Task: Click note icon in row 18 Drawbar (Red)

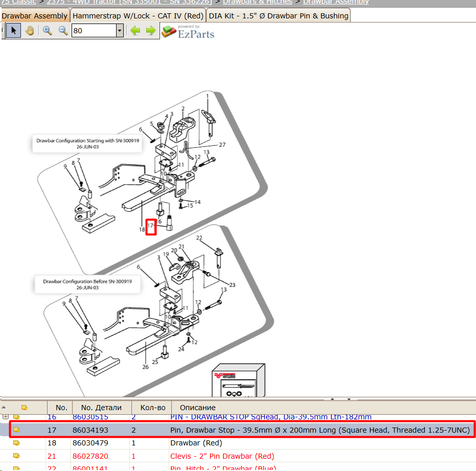Action: pyautogui.click(x=16, y=443)
